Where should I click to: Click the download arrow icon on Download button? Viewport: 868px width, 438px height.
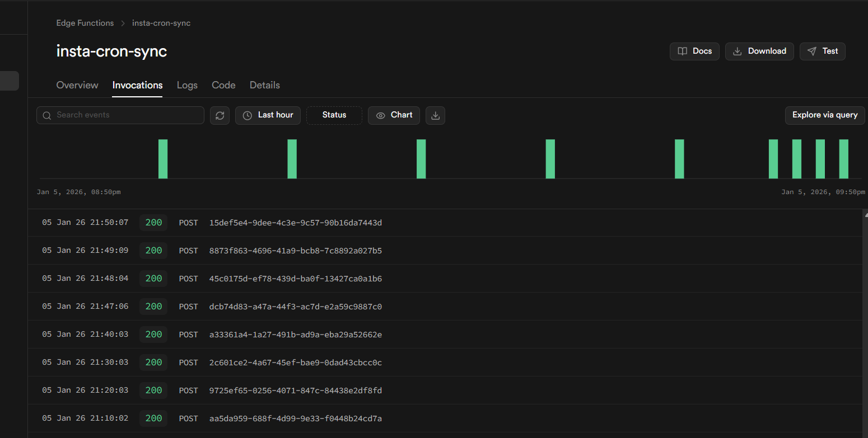coord(738,51)
